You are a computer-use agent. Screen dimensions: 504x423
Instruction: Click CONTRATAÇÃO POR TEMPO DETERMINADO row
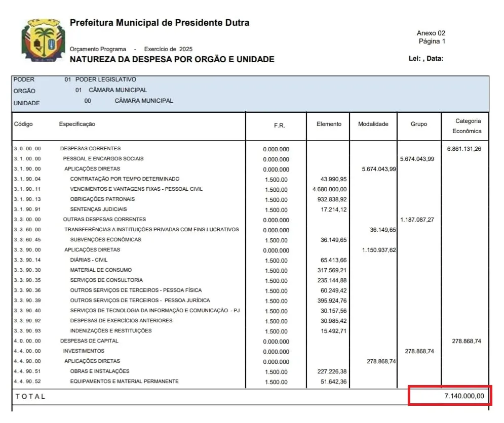coord(125,179)
